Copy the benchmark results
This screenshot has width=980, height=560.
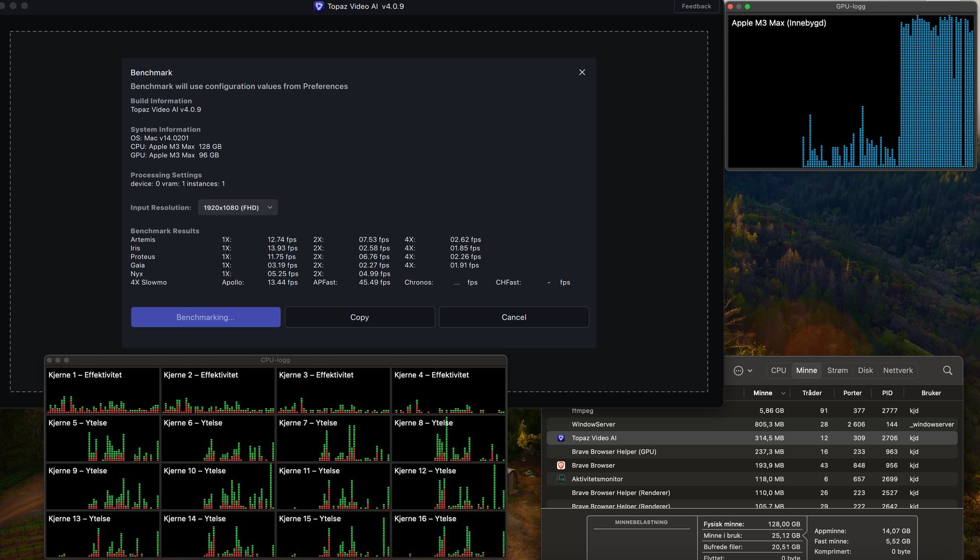(x=359, y=317)
